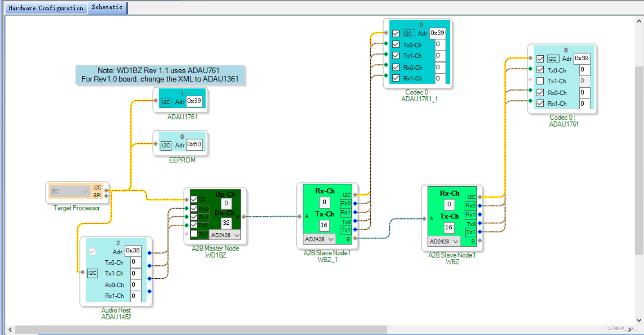Click the Dn-Ch field showing 32
Viewport: 644px width, 335px height.
coord(227,223)
